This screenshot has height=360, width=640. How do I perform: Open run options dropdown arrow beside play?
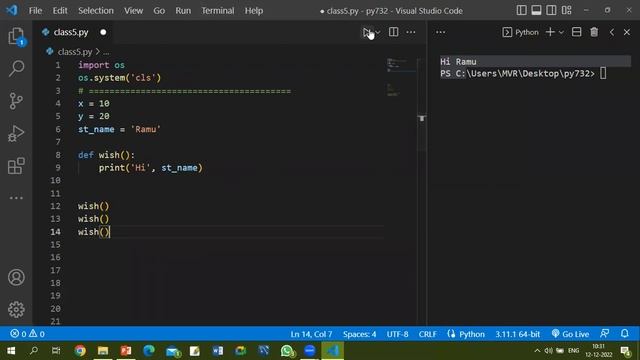pos(378,32)
